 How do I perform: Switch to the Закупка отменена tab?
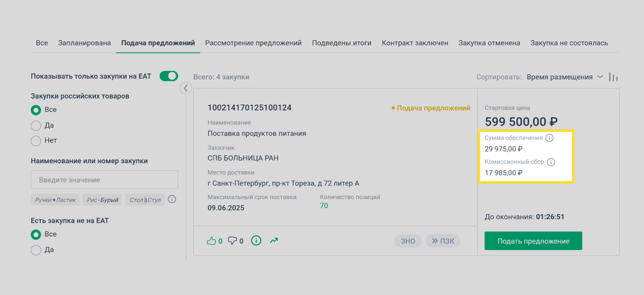489,43
